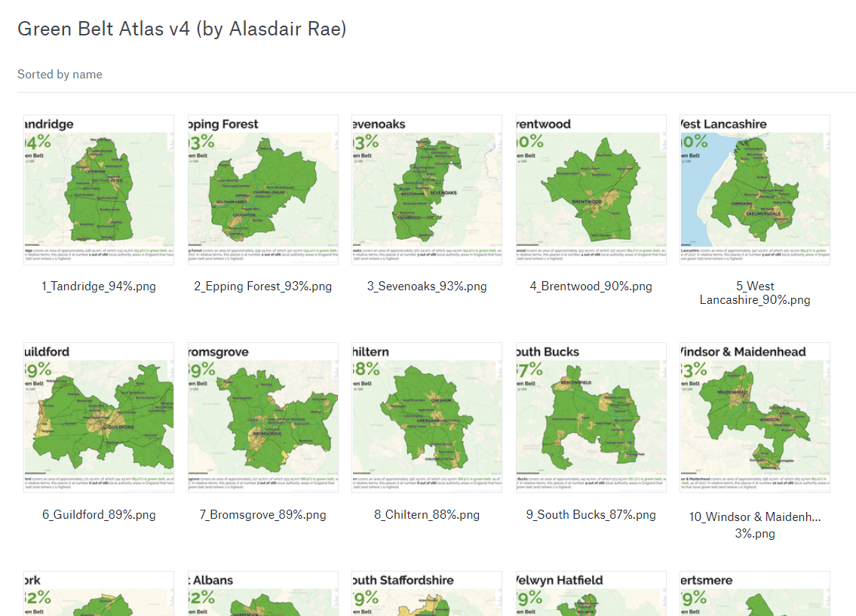Open the Brentwood map thumbnail
The height and width of the screenshot is (616, 856).
tap(591, 190)
